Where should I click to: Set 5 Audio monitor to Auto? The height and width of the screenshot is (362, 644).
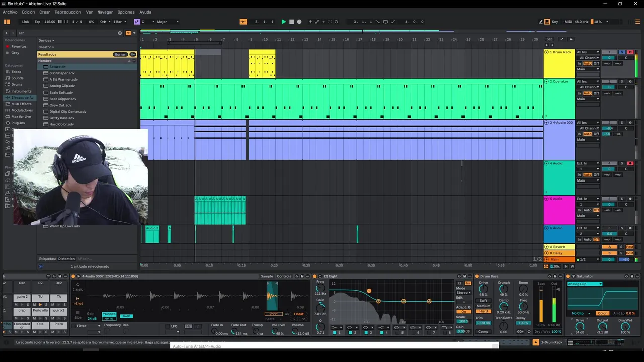(588, 210)
